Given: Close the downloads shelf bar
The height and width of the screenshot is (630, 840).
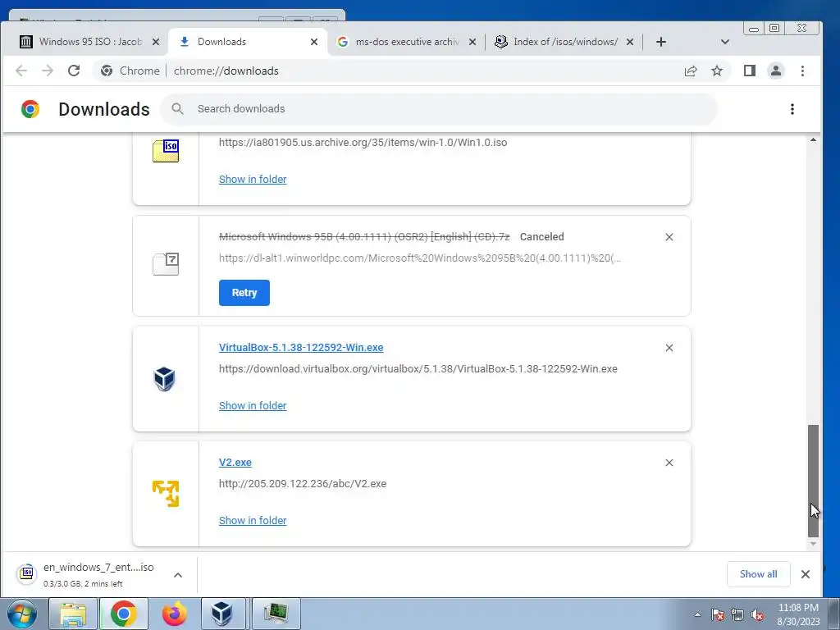Looking at the screenshot, I should click(806, 574).
